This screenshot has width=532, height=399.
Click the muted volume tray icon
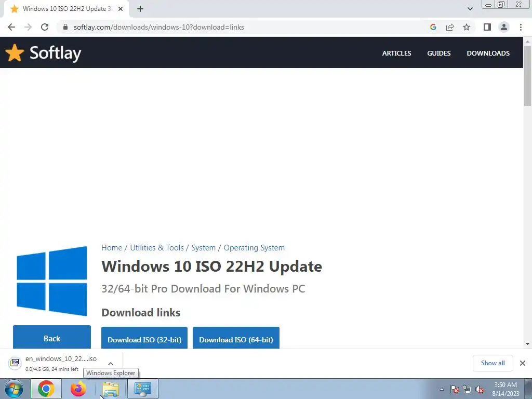(x=480, y=389)
